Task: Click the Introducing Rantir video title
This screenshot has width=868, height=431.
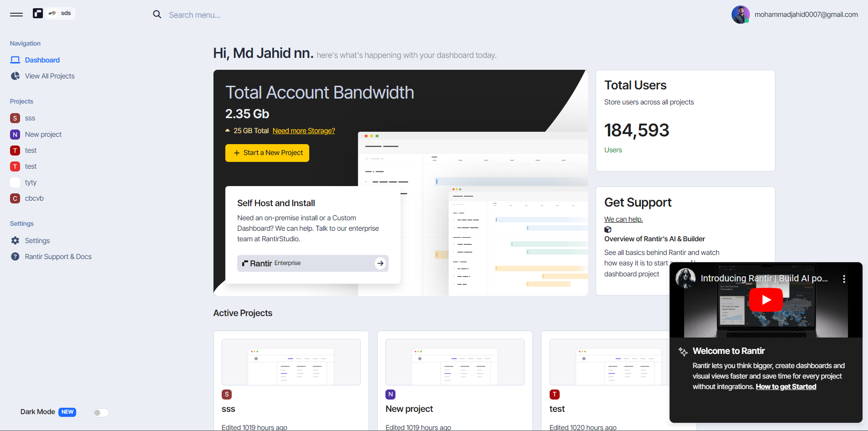Action: [x=764, y=278]
